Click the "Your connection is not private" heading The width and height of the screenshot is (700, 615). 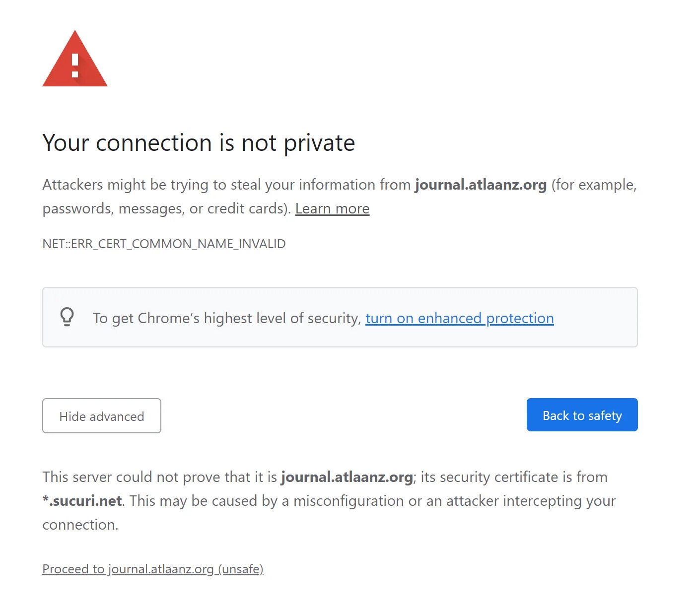pyautogui.click(x=199, y=143)
